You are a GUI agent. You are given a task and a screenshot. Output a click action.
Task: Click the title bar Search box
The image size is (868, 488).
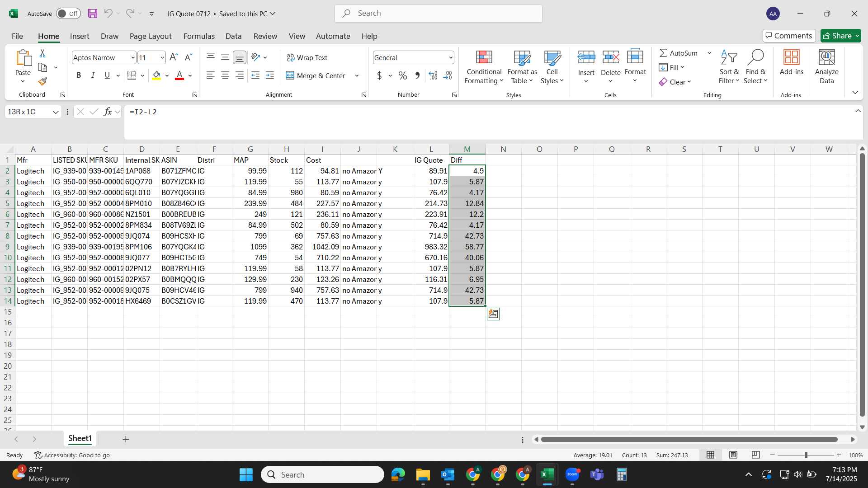(x=439, y=14)
